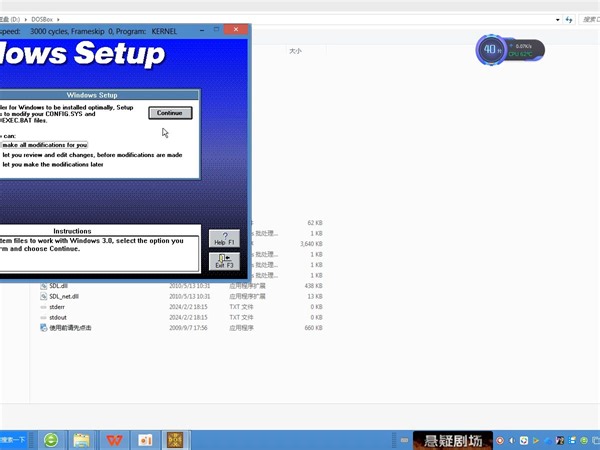Click the CPU 62°C temperature readout

click(521, 54)
